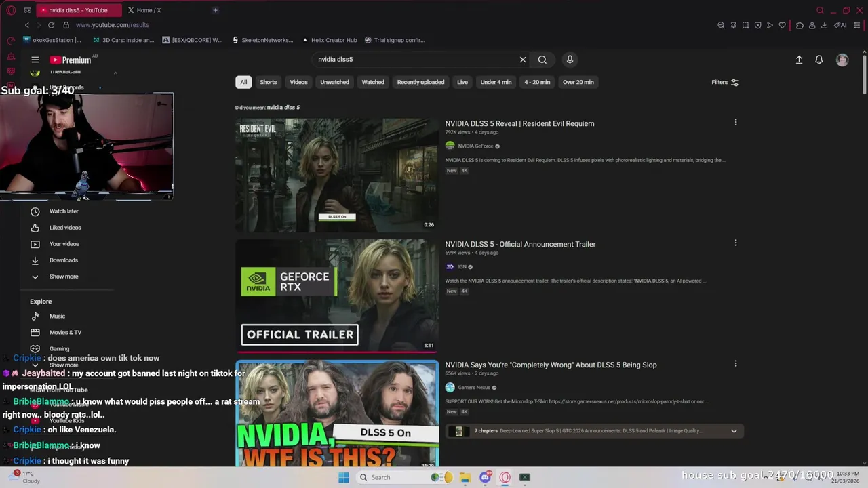Image resolution: width=868 pixels, height=488 pixels.
Task: Click the GeForce RTX Official Trailer thumbnail
Action: coord(337,296)
